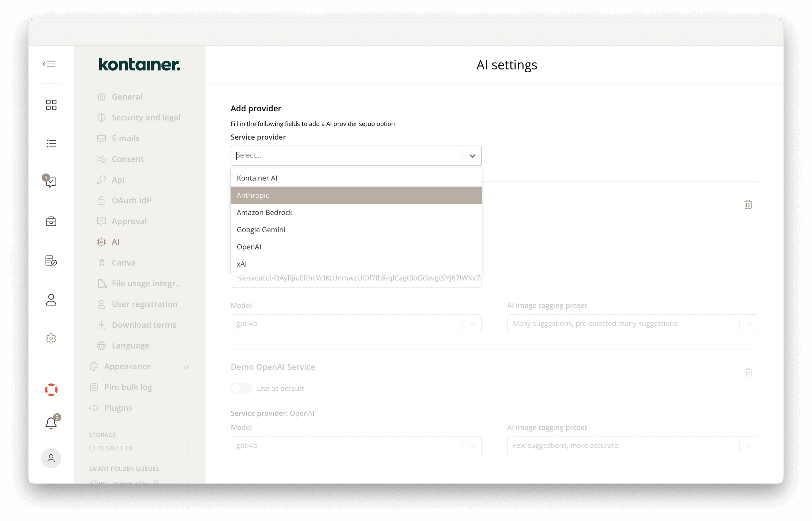Open the red lifebuoy help icon
812x521 pixels.
[x=51, y=390]
